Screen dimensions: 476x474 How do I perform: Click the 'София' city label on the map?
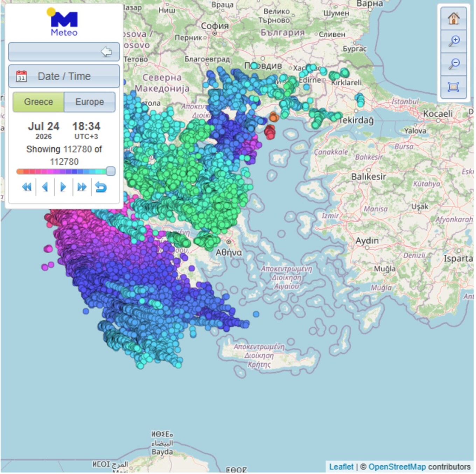pyautogui.click(x=215, y=26)
